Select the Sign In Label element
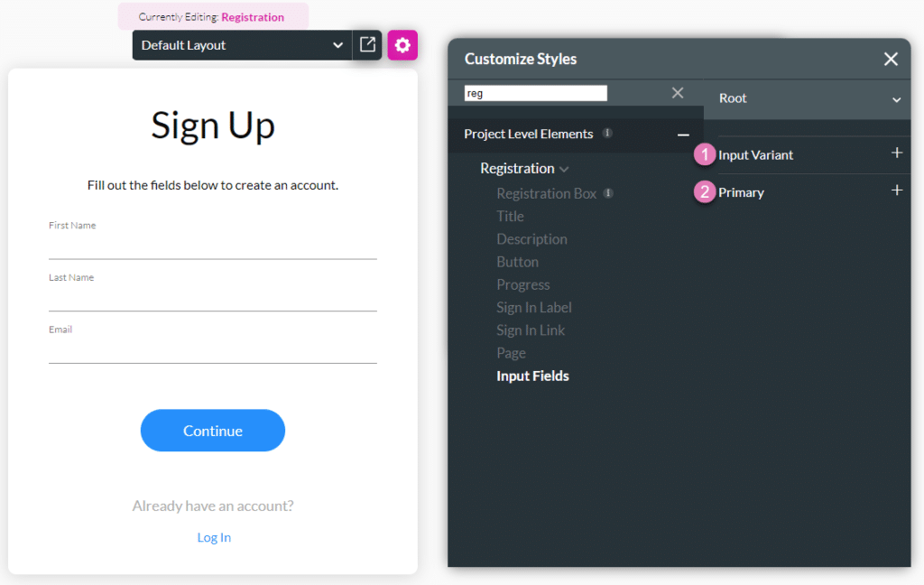The height and width of the screenshot is (585, 924). 534,308
